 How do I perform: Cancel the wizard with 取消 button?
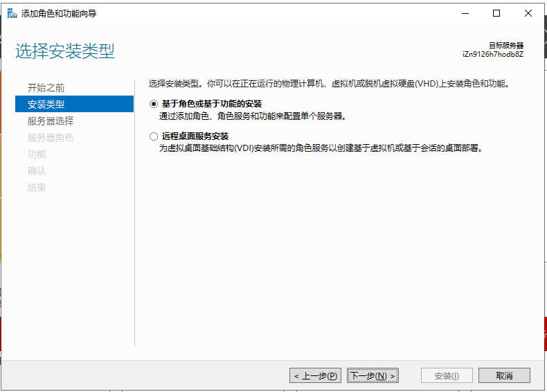click(x=505, y=375)
